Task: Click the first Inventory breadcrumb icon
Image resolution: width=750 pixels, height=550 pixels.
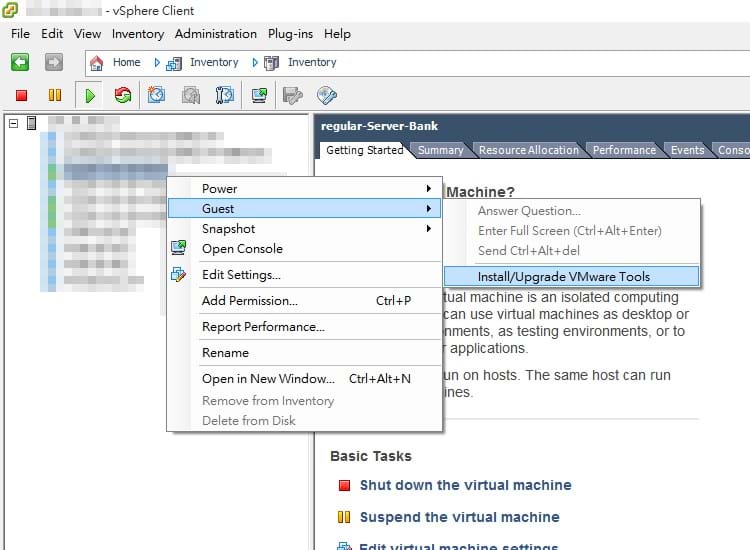Action: (174, 63)
